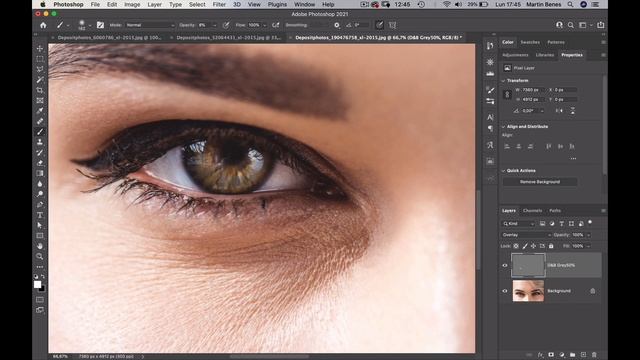This screenshot has height=360, width=640.
Task: Select the Path Selection arrow tool
Action: point(40,225)
